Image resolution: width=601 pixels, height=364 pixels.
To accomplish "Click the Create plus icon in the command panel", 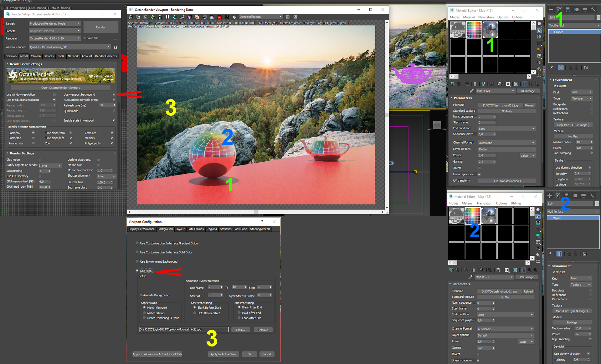I will pos(551,9).
